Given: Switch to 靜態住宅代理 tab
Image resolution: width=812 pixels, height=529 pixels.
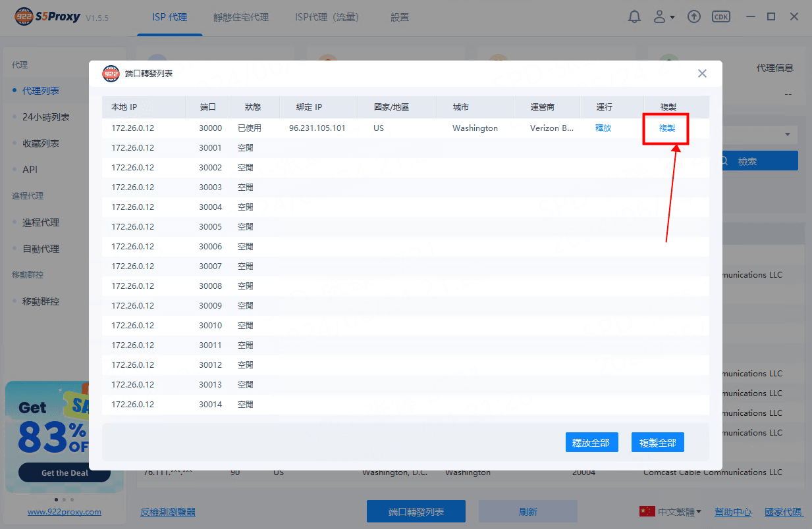Looking at the screenshot, I should click(x=241, y=18).
